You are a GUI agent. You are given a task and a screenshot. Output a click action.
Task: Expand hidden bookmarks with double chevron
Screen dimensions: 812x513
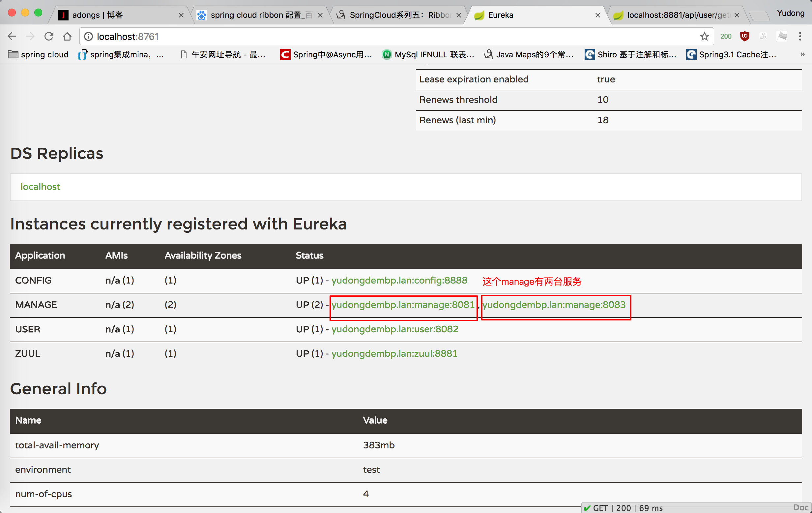[802, 54]
